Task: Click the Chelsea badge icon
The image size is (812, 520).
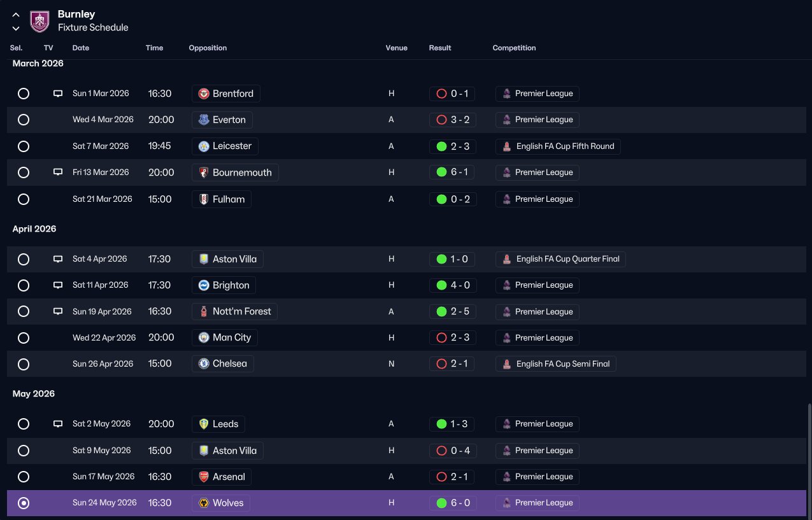Action: 204,364
